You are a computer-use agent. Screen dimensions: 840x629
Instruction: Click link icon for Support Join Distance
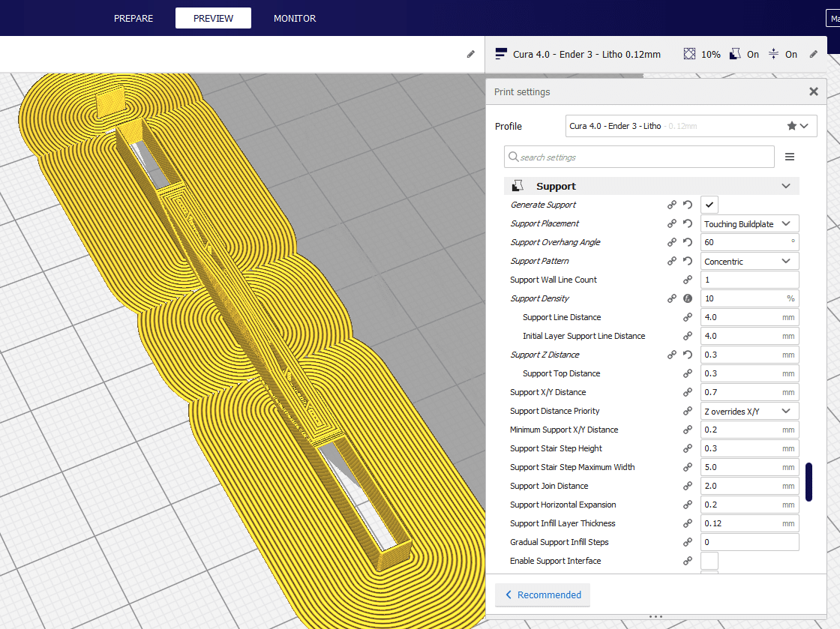[x=688, y=486]
